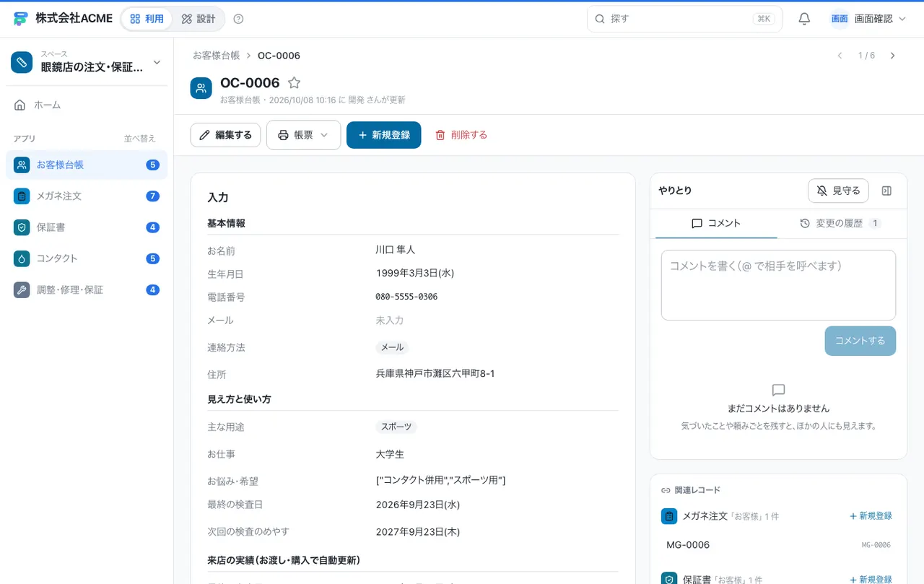Select お客様台帳 in the sidebar
This screenshot has width=924, height=584.
coord(87,165)
